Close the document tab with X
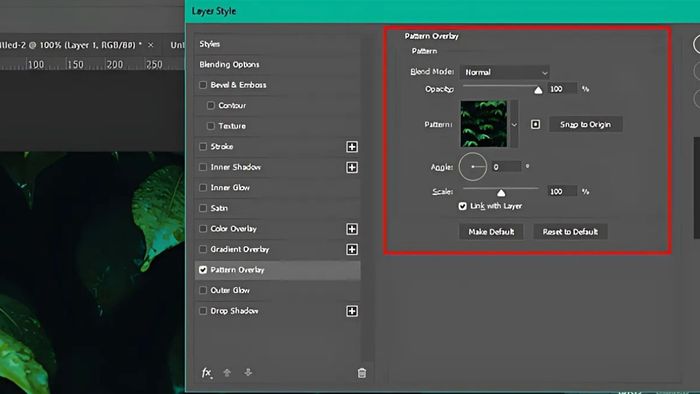The width and height of the screenshot is (700, 394). click(150, 45)
